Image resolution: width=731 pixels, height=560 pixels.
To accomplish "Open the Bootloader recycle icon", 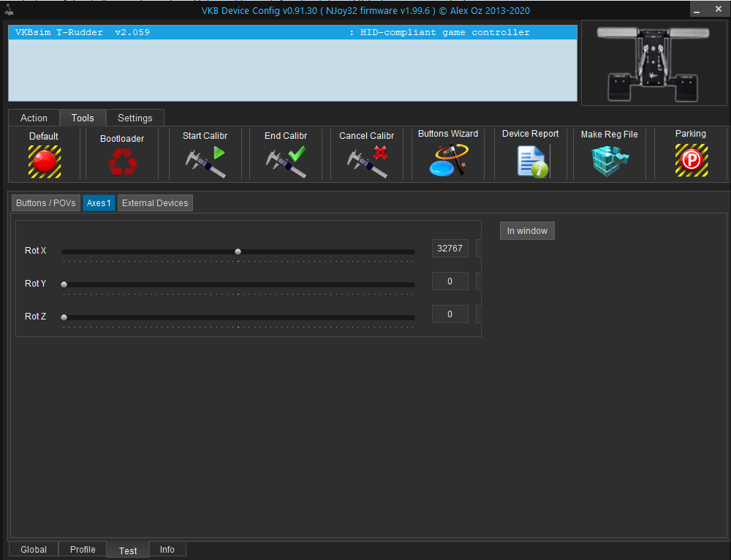I will 123,162.
